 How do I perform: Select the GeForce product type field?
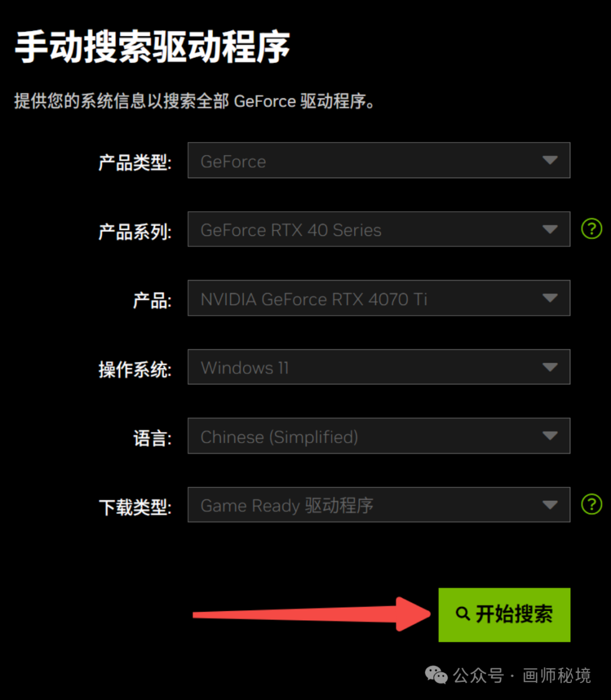click(379, 160)
